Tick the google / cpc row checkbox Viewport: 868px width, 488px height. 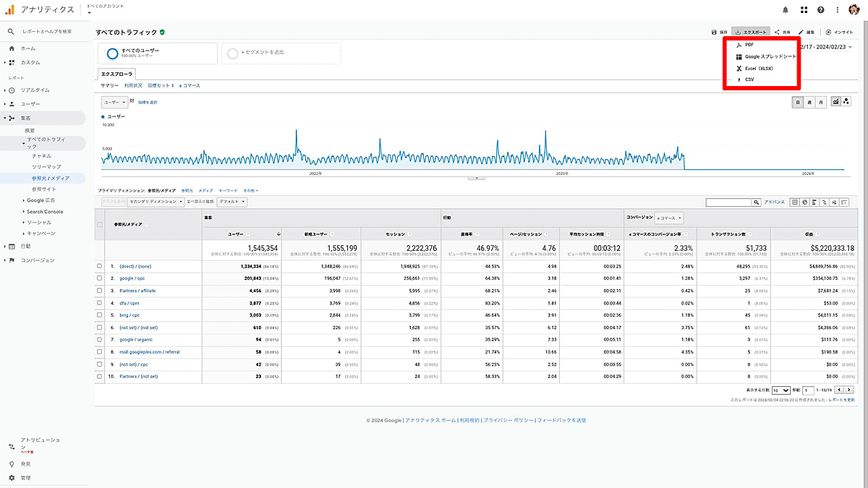click(x=99, y=278)
